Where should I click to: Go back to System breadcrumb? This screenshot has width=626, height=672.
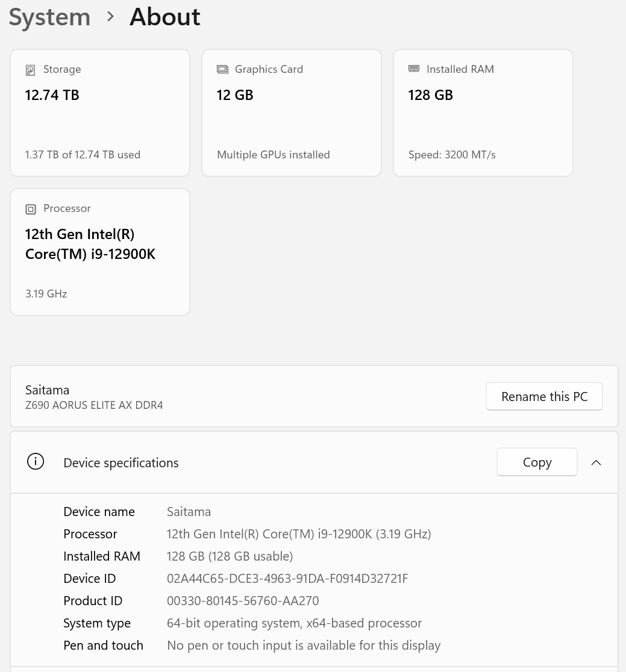(49, 17)
